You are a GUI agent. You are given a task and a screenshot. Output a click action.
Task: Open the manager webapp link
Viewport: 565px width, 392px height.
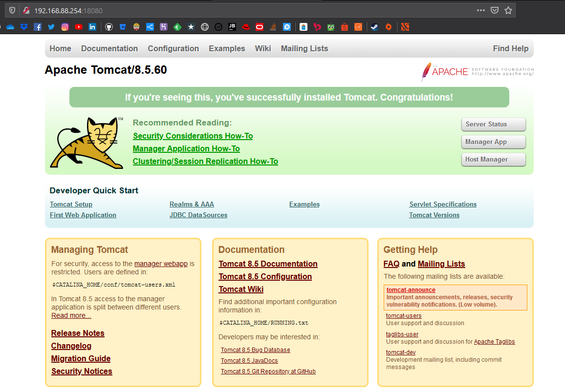[x=161, y=264]
